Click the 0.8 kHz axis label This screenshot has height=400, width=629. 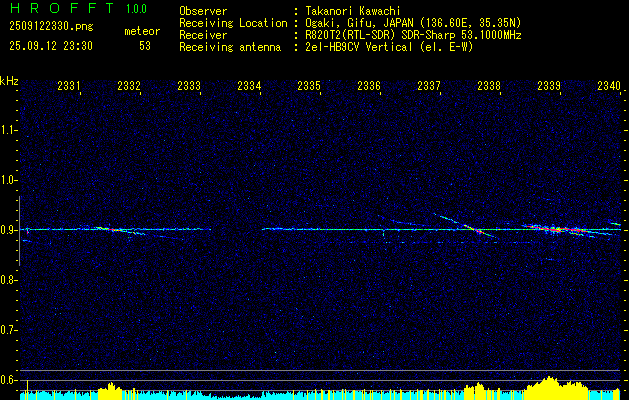[x=8, y=280]
